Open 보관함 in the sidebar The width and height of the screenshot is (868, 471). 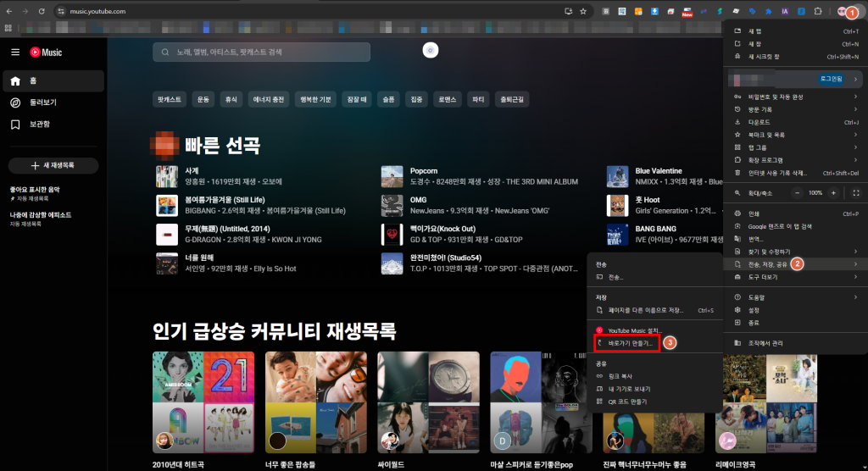tap(53, 124)
